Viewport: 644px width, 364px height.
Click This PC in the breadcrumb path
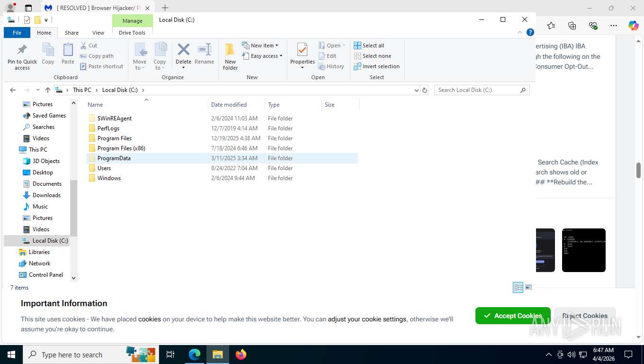pyautogui.click(x=82, y=90)
